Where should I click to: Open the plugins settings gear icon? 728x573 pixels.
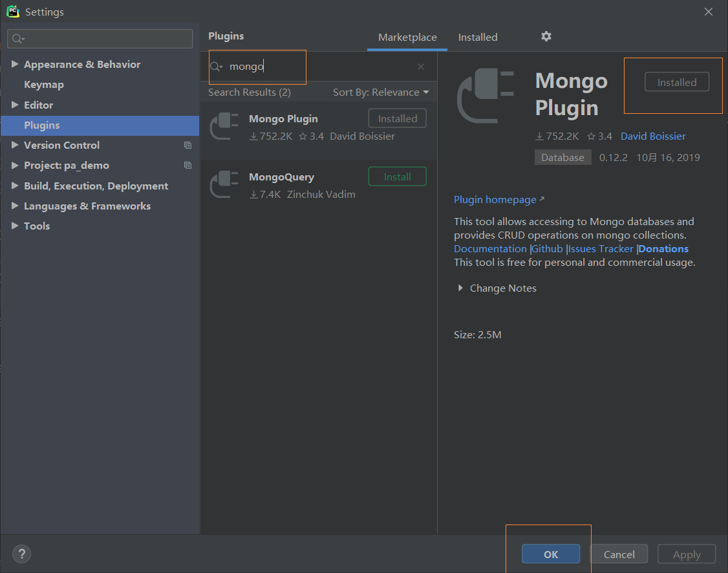click(546, 37)
